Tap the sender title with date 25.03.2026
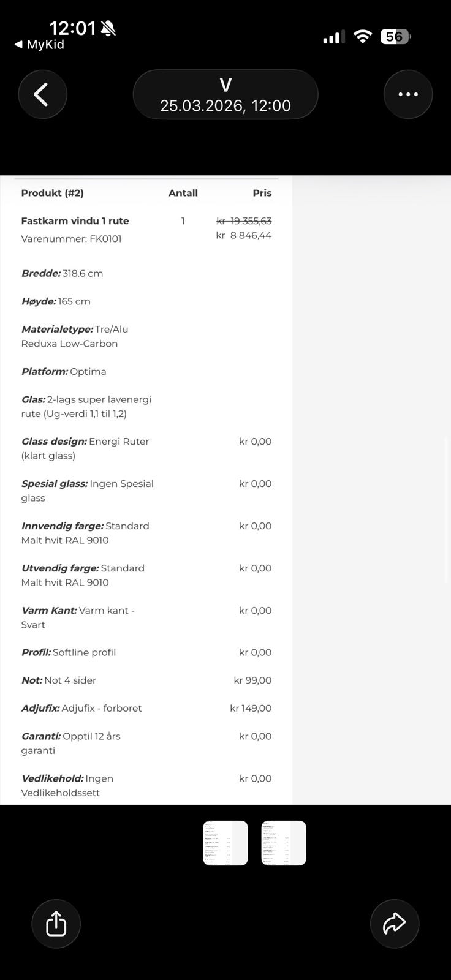Image resolution: width=451 pixels, height=980 pixels. [x=225, y=95]
